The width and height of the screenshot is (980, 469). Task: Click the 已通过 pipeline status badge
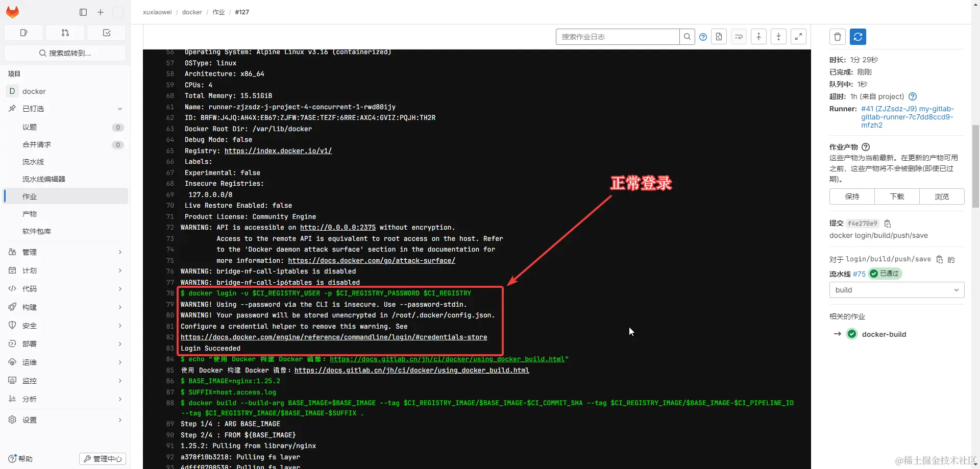tap(886, 274)
